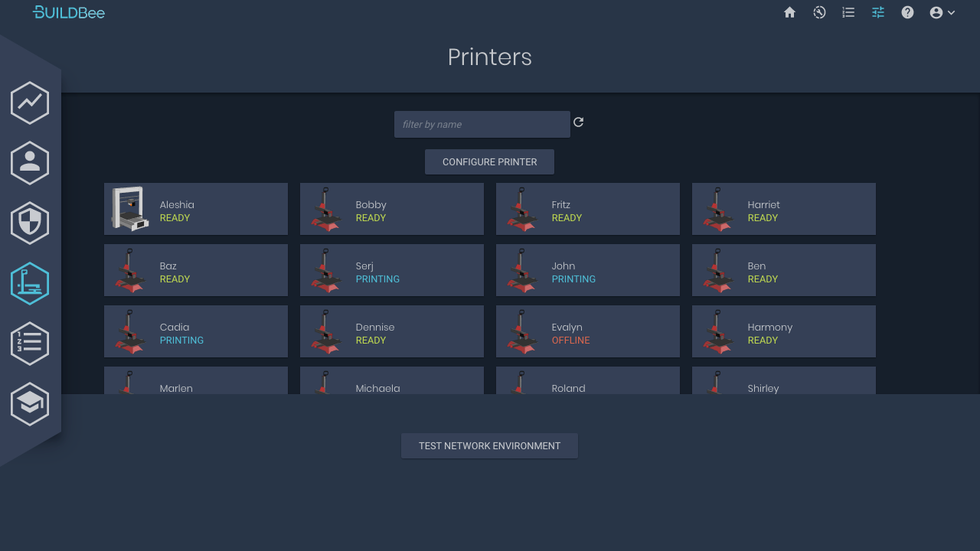980x551 pixels.
Task: Open the numbered list sidebar icon
Action: pyautogui.click(x=30, y=343)
